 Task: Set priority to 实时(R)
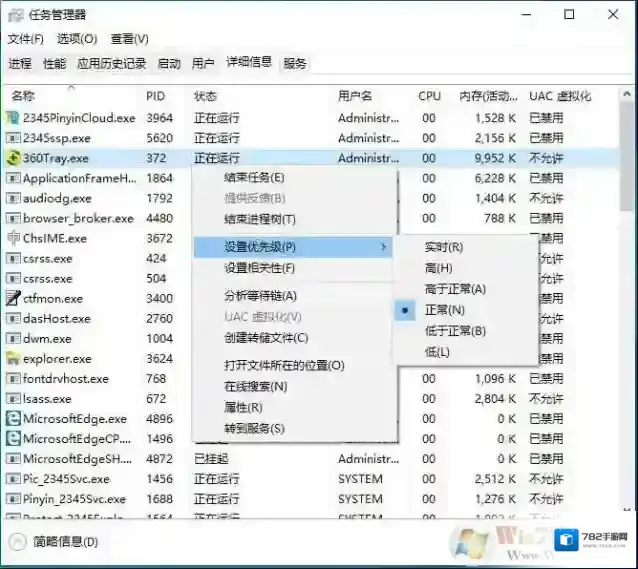click(x=444, y=247)
